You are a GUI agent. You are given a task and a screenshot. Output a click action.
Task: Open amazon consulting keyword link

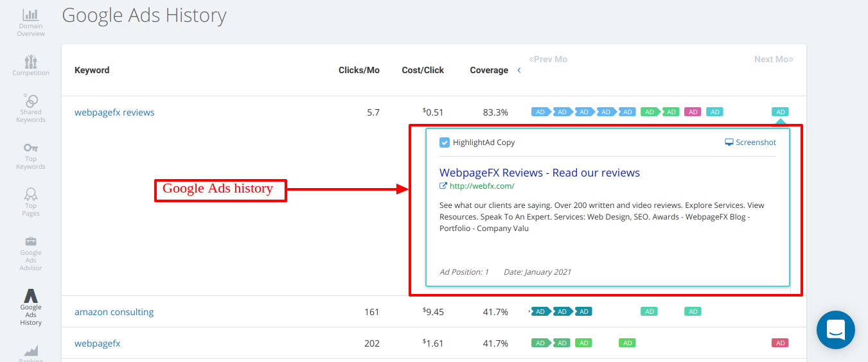[x=114, y=312]
